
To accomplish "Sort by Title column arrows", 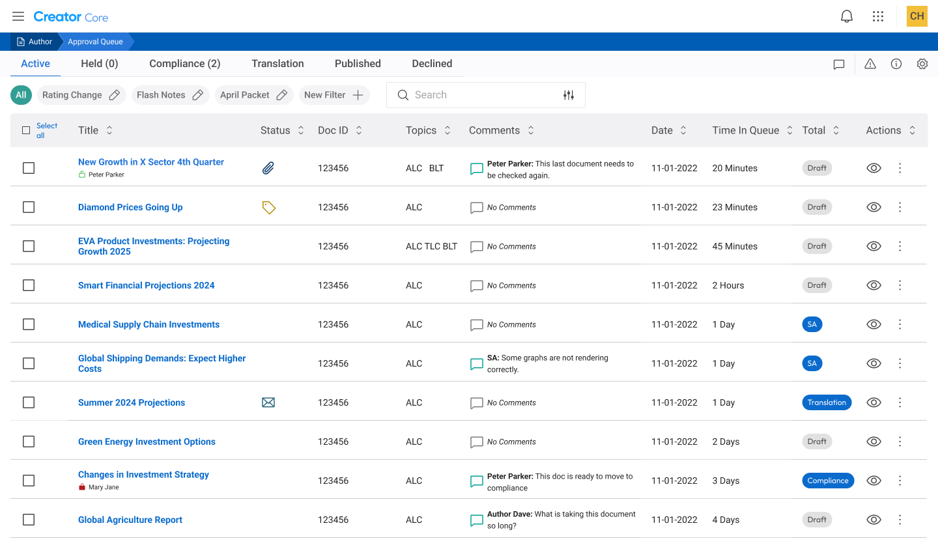I will (x=109, y=130).
